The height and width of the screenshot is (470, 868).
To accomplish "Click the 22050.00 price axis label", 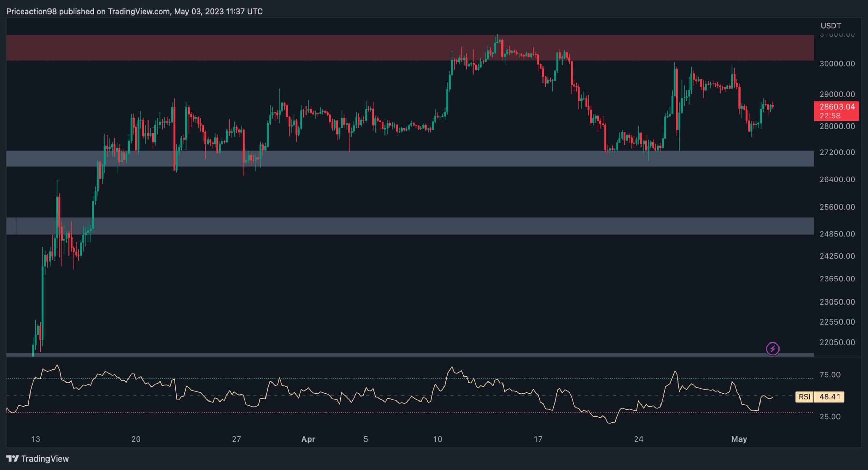I will tap(837, 342).
